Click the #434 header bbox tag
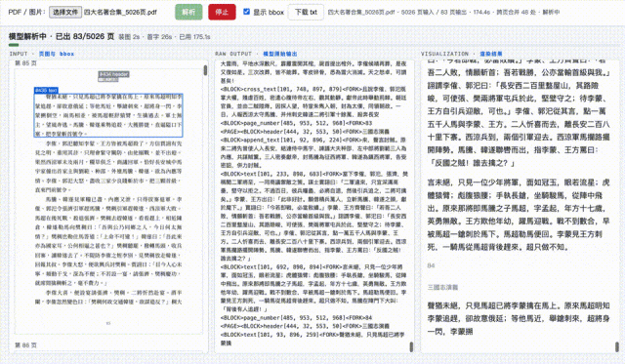 click(114, 74)
